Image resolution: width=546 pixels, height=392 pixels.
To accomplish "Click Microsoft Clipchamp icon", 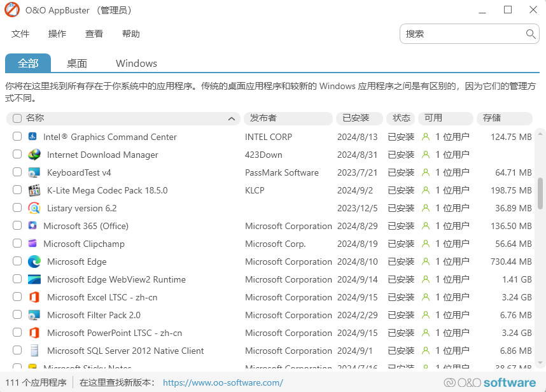I will pos(32,243).
